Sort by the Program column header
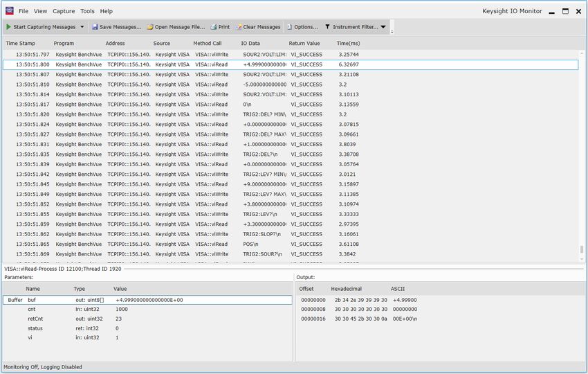The height and width of the screenshot is (374, 588). pos(64,43)
